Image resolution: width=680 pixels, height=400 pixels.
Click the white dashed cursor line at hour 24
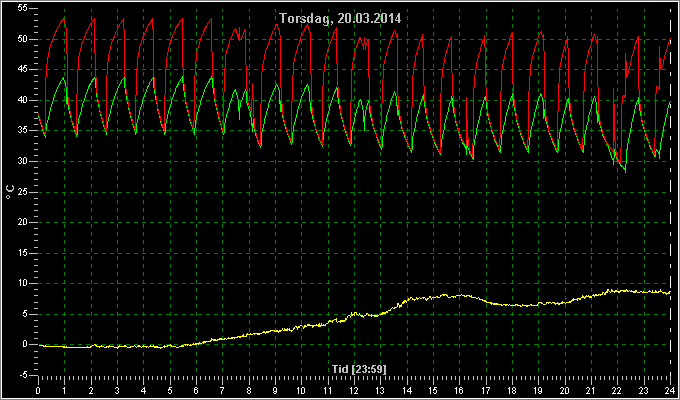click(670, 191)
